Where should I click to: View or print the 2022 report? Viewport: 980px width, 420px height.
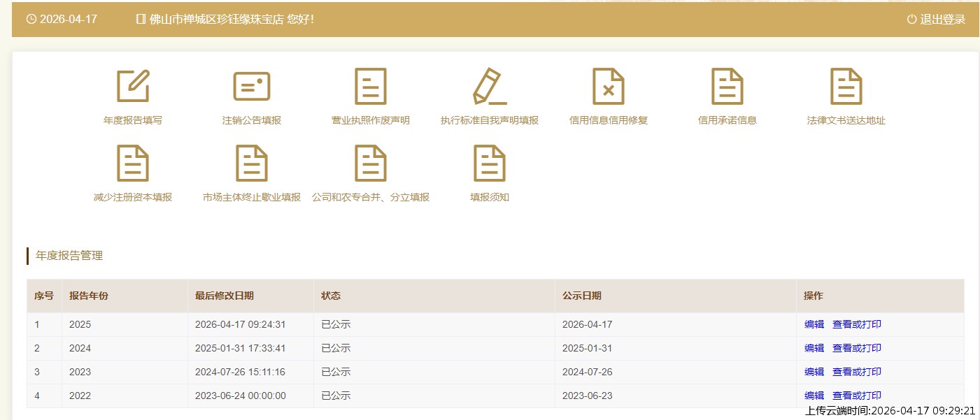(x=857, y=396)
